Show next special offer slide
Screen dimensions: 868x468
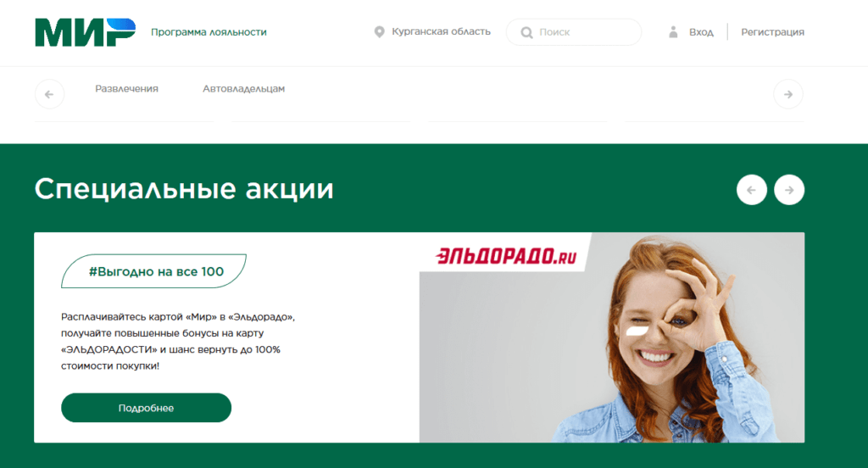pyautogui.click(x=789, y=190)
